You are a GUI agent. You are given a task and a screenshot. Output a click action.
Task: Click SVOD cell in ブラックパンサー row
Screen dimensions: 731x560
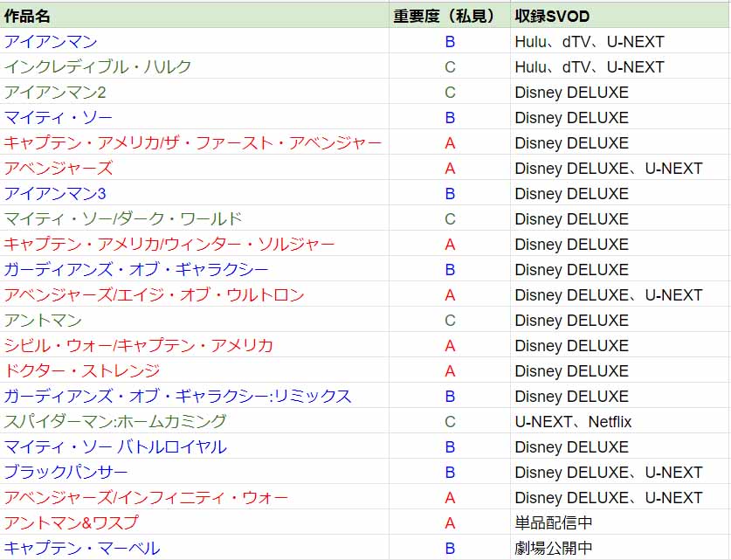tap(620, 472)
